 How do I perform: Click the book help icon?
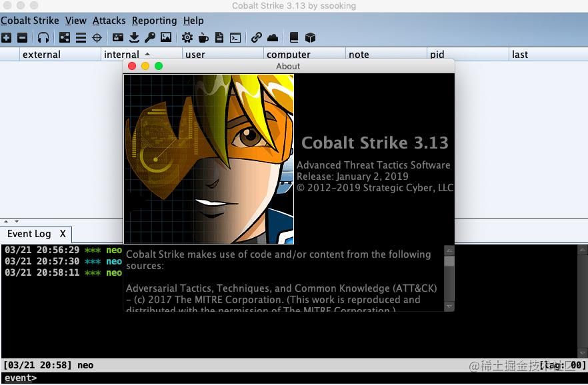point(294,37)
